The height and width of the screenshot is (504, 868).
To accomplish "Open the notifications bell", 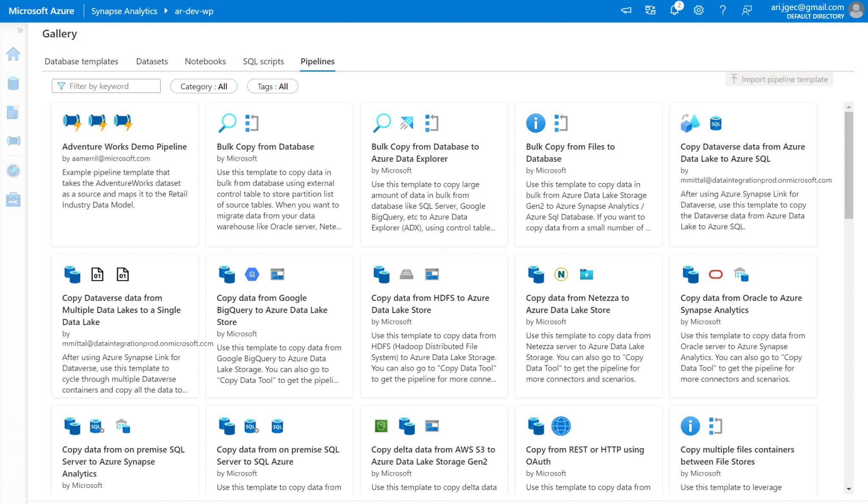I will tap(674, 11).
